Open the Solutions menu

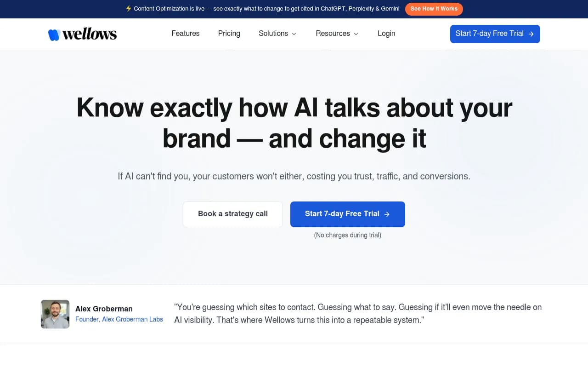[x=277, y=34]
